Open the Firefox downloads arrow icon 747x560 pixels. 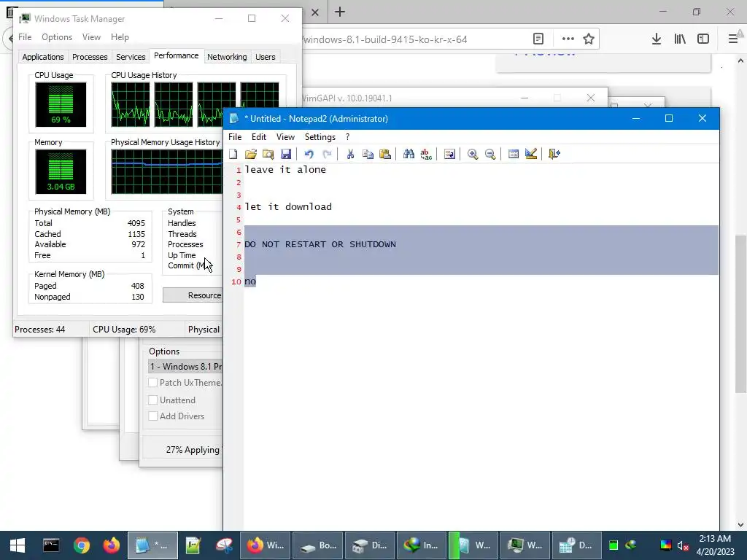657,39
